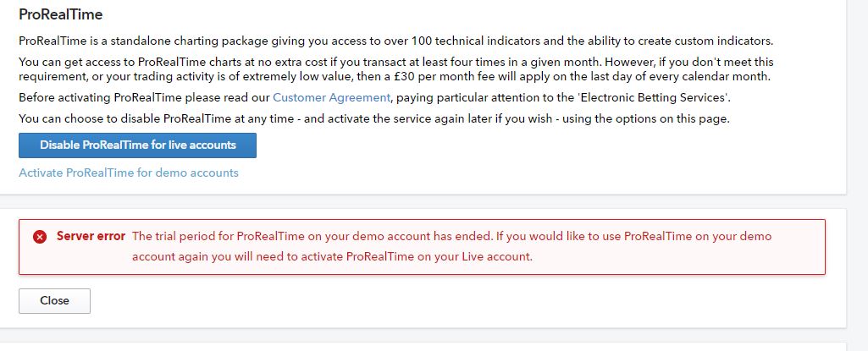Open the Customer Agreement link
Image resolution: width=868 pixels, height=351 pixels.
pyautogui.click(x=331, y=97)
